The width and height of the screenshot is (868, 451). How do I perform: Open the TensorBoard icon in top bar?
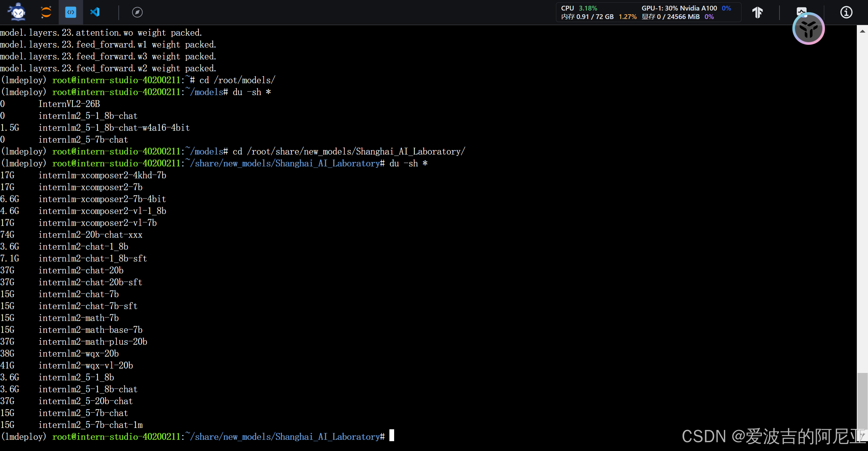point(757,12)
